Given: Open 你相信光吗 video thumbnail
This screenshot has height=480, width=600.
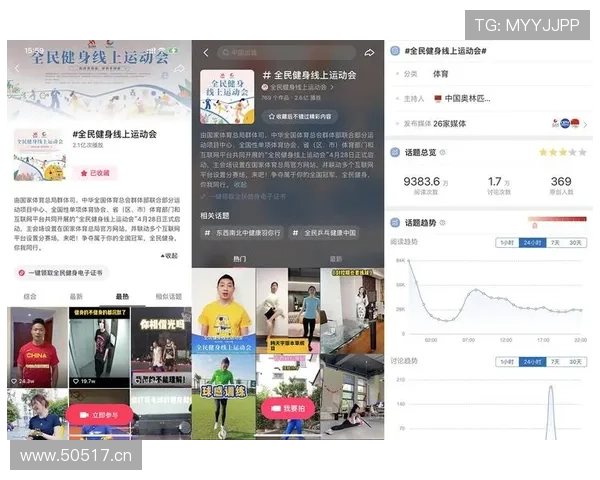Looking at the screenshot, I should point(161,348).
